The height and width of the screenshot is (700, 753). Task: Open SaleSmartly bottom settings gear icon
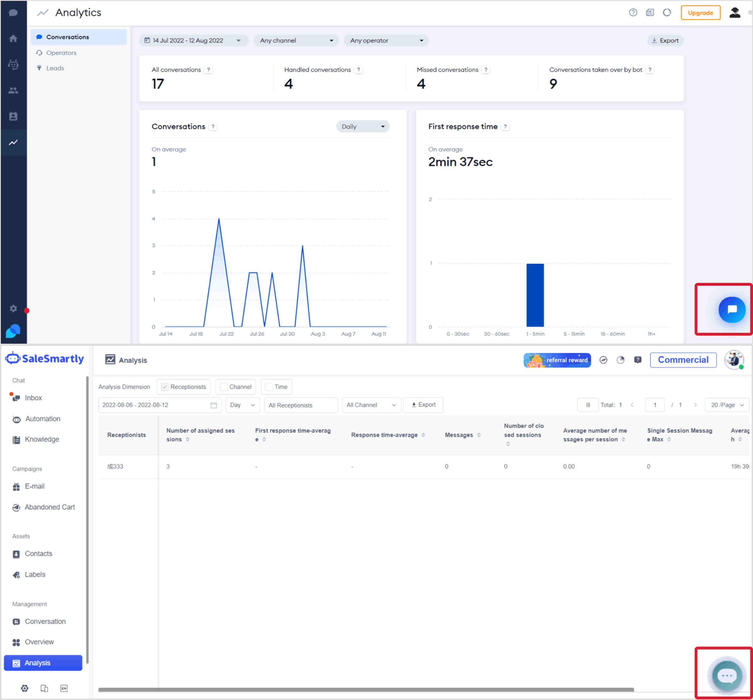(x=25, y=688)
